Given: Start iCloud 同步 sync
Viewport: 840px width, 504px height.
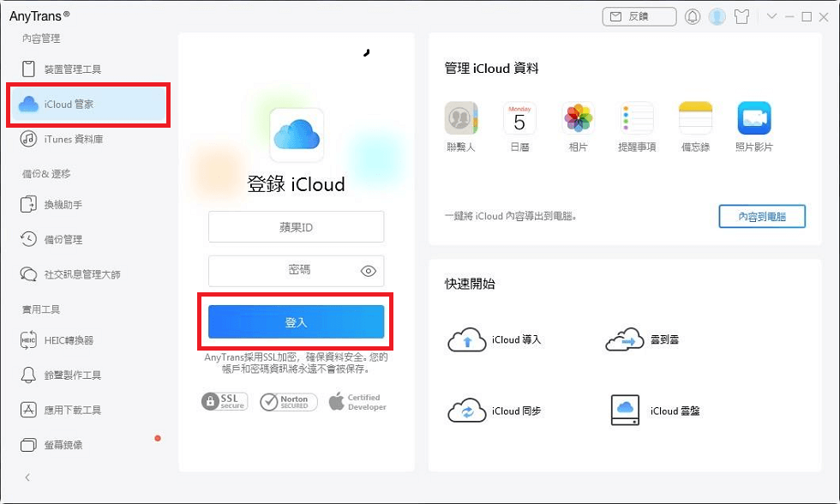Looking at the screenshot, I should 494,411.
